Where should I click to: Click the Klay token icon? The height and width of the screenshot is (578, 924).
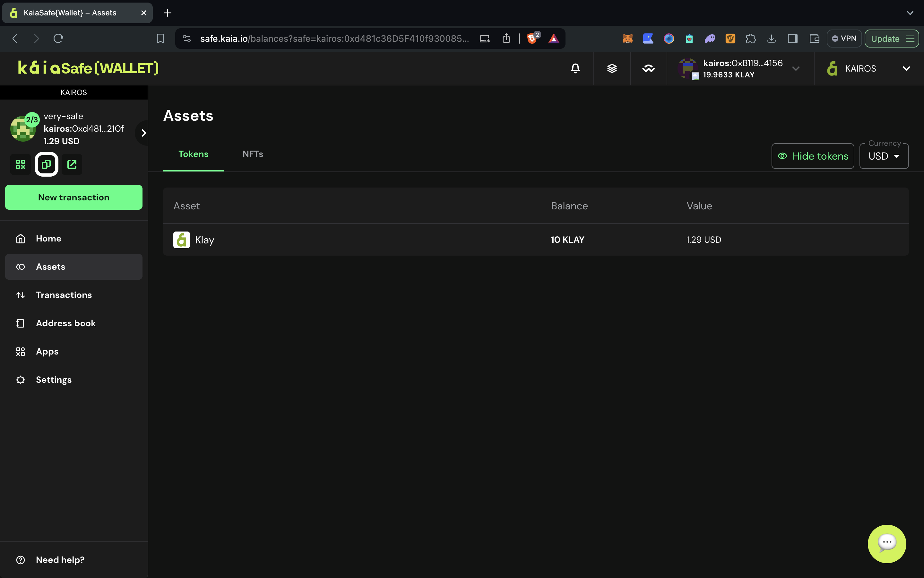pos(181,240)
